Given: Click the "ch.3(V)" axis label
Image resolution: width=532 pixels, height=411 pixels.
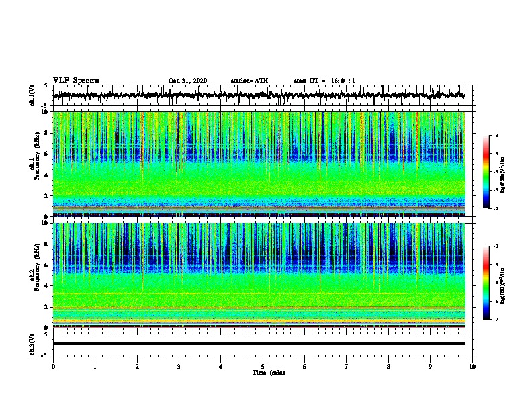Looking at the screenshot, I should click(32, 345).
